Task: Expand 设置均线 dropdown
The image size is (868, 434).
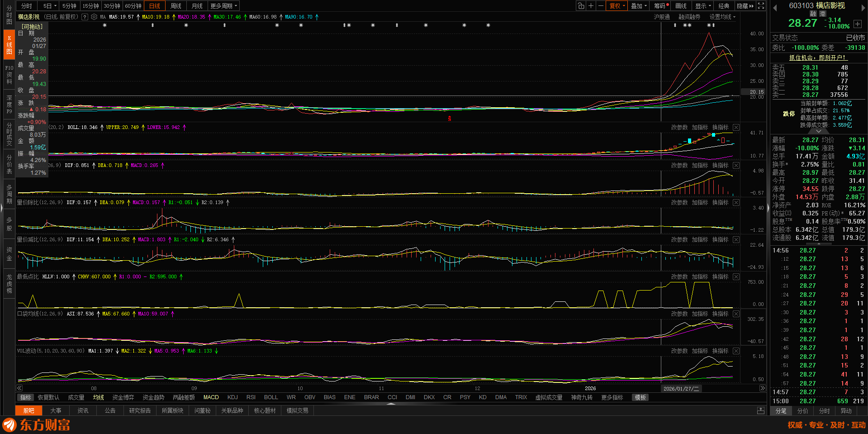Action: 722,17
